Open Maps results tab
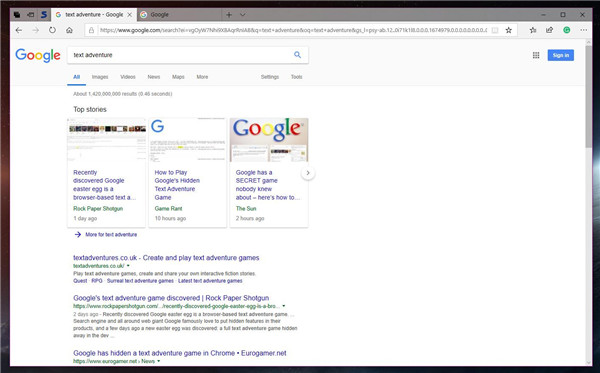This screenshot has width=600, height=373. click(x=178, y=77)
